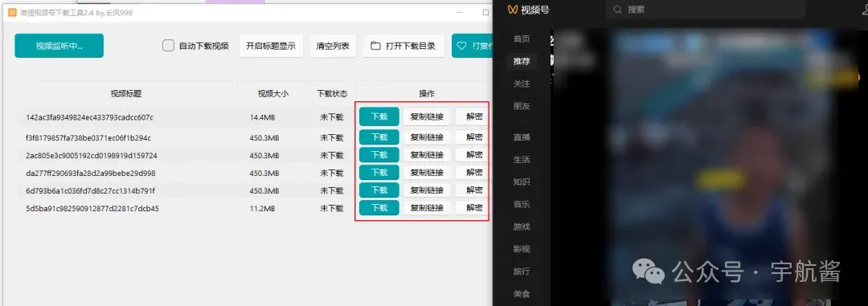The width and height of the screenshot is (868, 306).
Task: Click the 操作 column header
Action: (x=427, y=93)
